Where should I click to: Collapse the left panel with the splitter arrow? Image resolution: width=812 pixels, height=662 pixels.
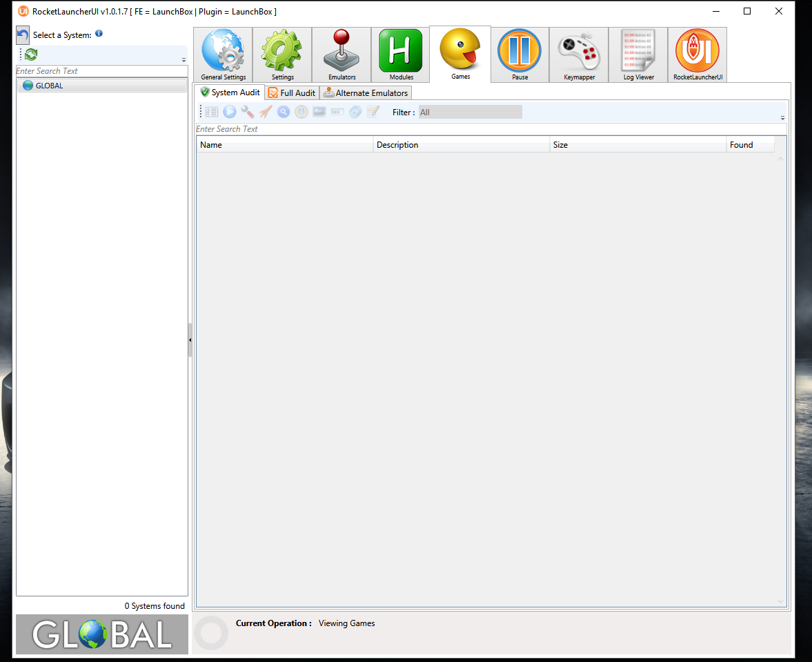190,340
